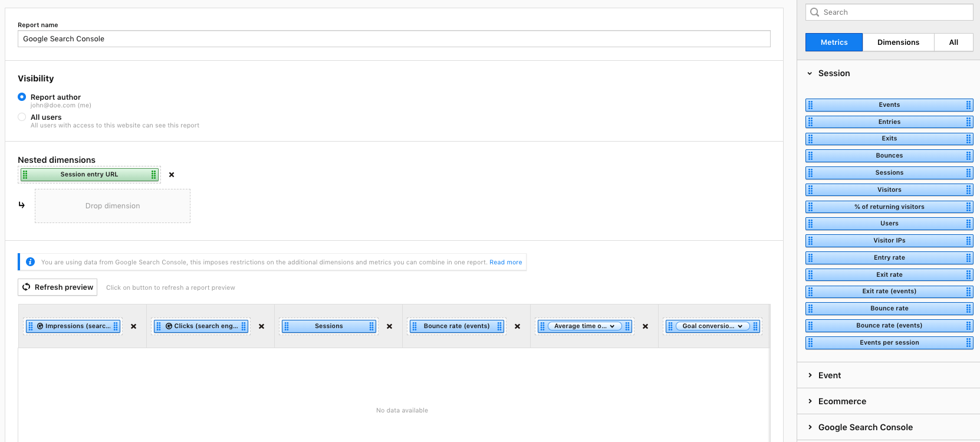Click the Report name input field
980x442 pixels.
[394, 39]
